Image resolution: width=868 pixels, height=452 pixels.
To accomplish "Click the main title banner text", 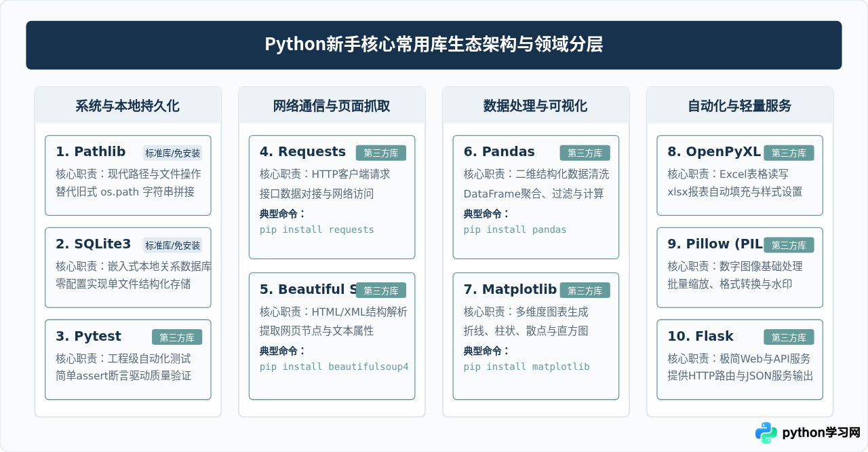I will point(434,45).
